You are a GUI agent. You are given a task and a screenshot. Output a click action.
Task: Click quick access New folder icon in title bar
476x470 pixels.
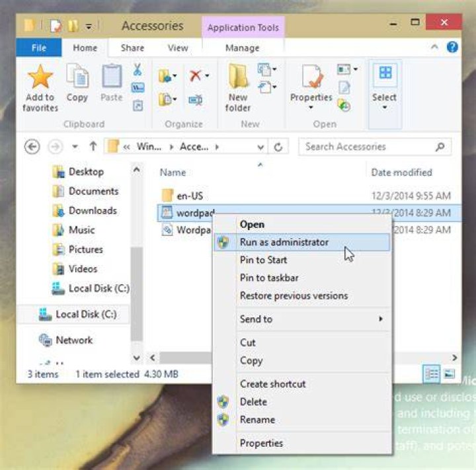click(73, 26)
